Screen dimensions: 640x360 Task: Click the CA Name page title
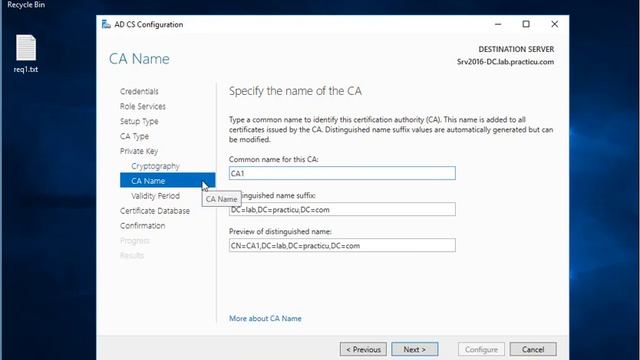[139, 59]
